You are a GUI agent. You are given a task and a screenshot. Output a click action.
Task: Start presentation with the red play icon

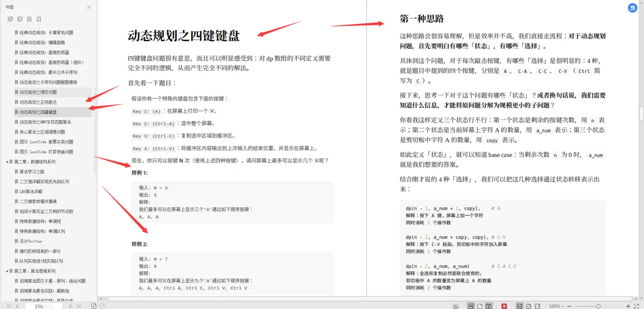click(x=504, y=306)
